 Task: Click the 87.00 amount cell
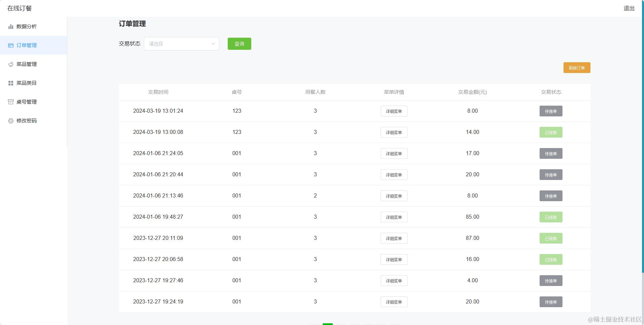click(472, 238)
